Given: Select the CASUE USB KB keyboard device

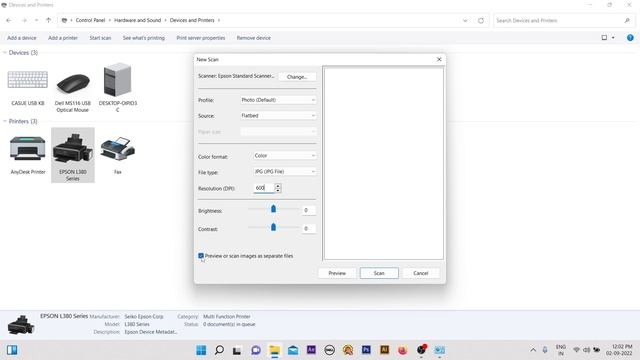Looking at the screenshot, I should tap(28, 88).
